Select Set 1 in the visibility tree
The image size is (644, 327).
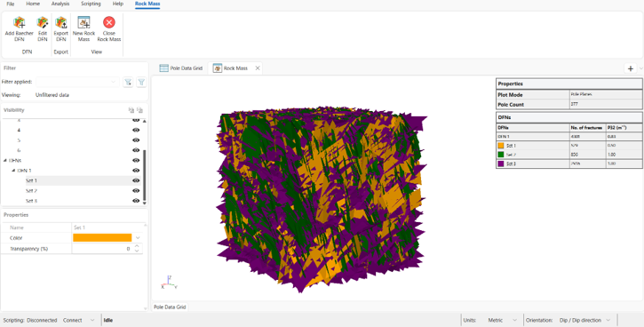tap(31, 180)
